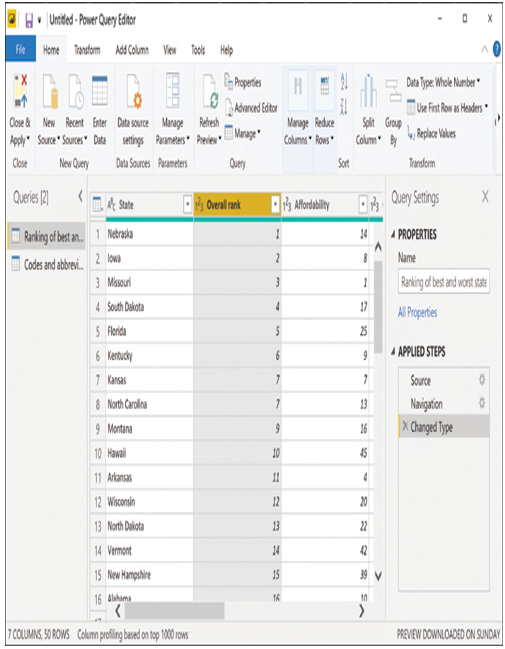Image resolution: width=505 pixels, height=649 pixels.
Task: Select the Overall rank column header
Action: pos(237,204)
